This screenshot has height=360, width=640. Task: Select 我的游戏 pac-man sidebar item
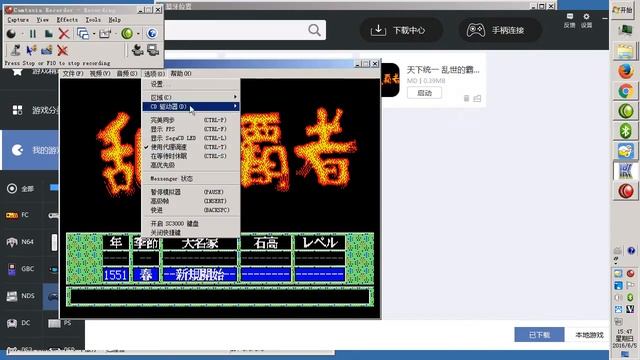31,150
